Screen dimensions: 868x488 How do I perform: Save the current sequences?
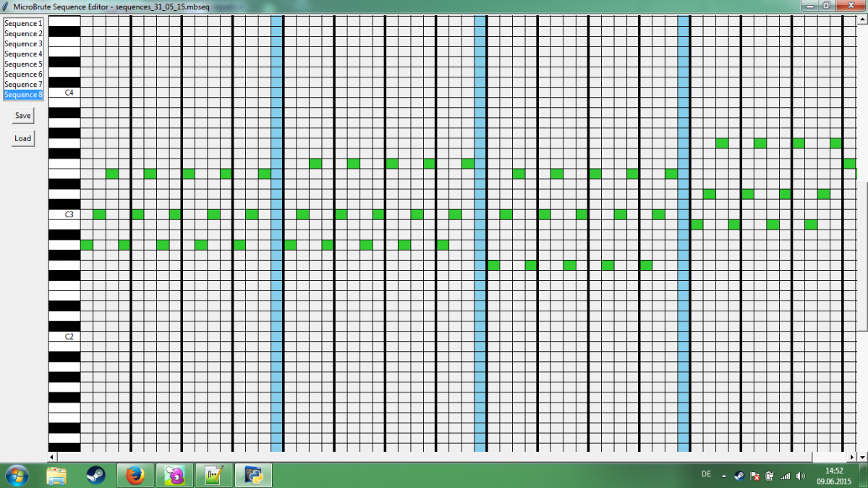(22, 115)
